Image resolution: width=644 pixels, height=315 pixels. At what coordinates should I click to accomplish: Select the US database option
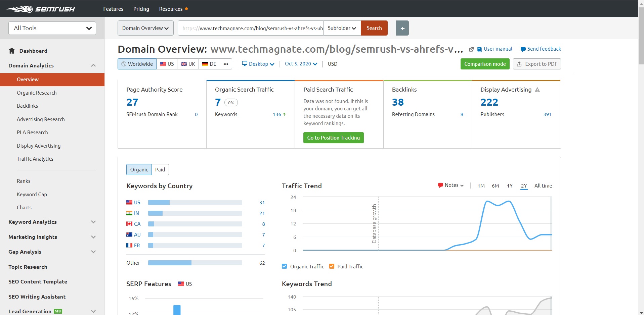[167, 64]
